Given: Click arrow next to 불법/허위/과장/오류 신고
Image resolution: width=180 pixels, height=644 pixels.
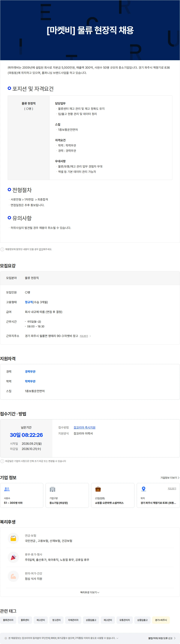Looking at the screenshot, I should click(175, 638).
